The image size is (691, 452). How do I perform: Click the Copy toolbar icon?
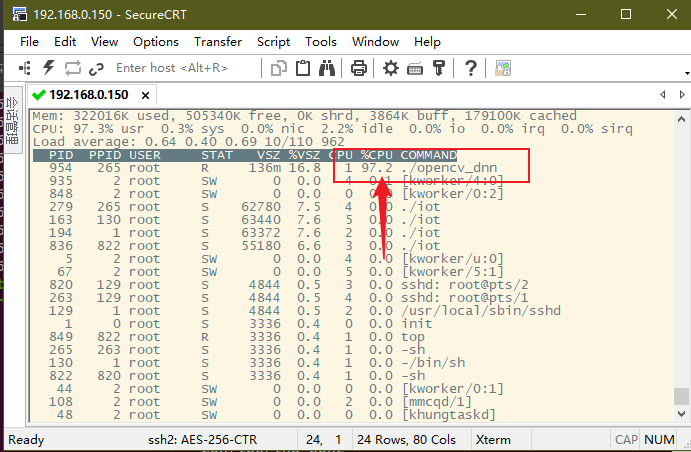[x=279, y=68]
